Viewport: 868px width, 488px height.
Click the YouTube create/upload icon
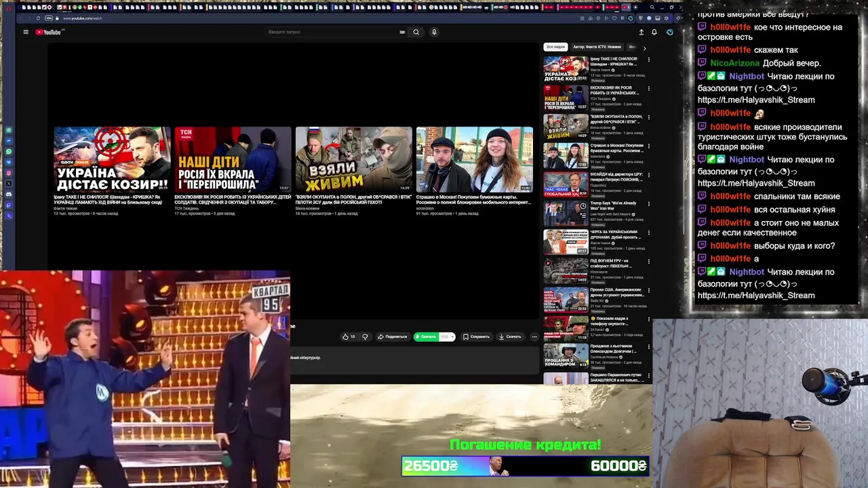641,32
